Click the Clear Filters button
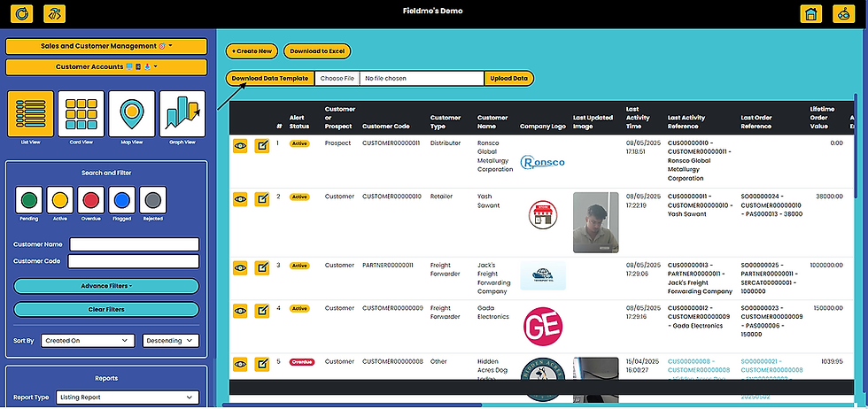This screenshot has height=409, width=868. (x=106, y=309)
